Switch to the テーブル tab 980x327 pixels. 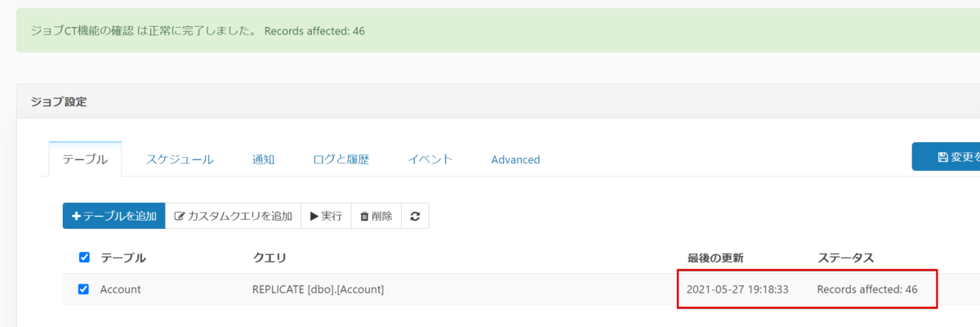tap(85, 159)
